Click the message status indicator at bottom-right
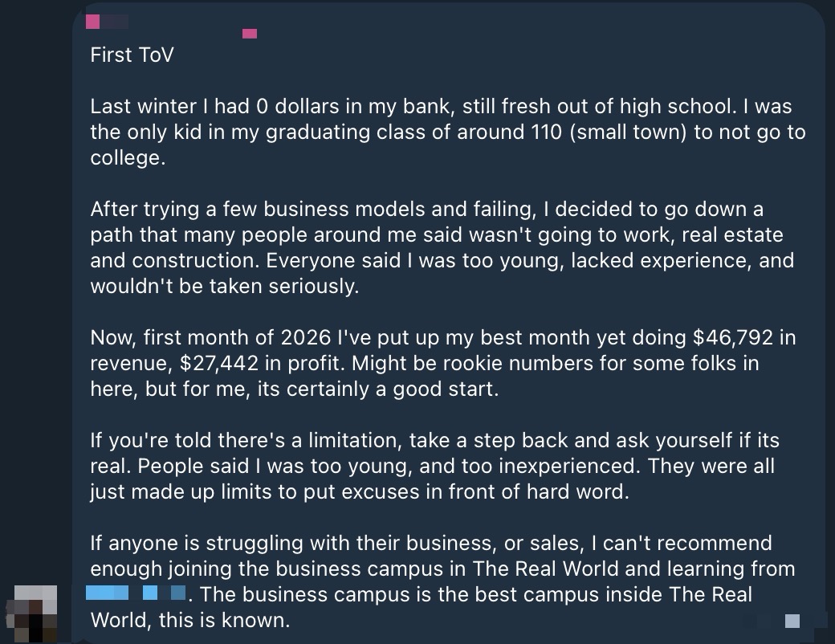 pyautogui.click(x=792, y=621)
